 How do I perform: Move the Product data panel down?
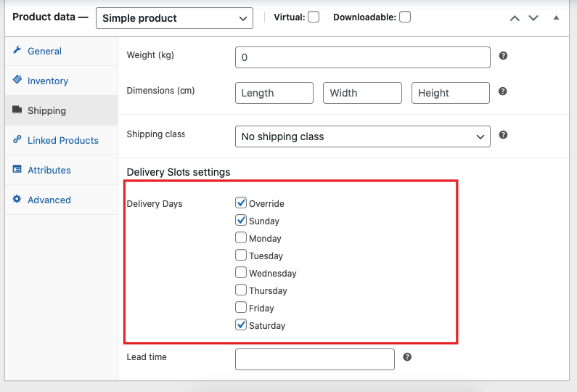(x=533, y=18)
